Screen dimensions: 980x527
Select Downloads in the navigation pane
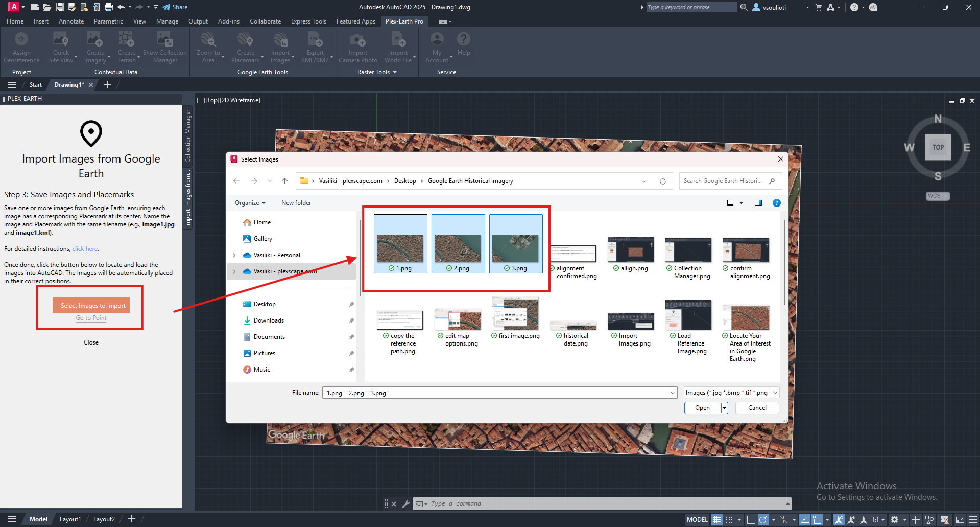(x=269, y=320)
